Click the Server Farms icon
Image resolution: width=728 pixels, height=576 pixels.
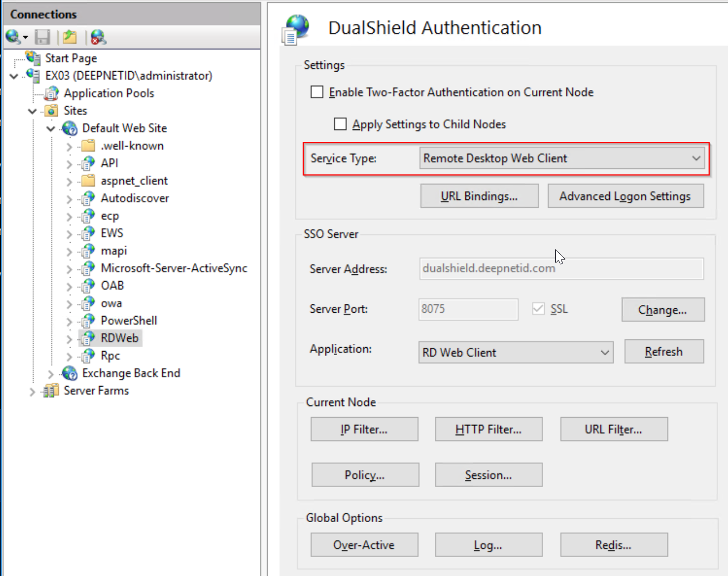(x=51, y=391)
